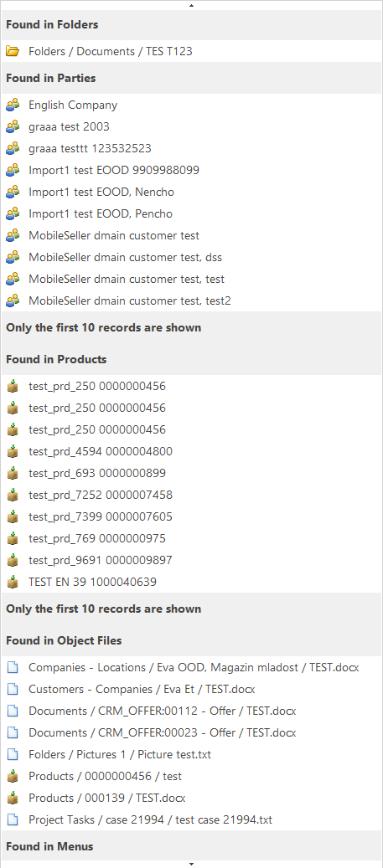Click the folder icon beside TES T123
The height and width of the screenshot is (868, 383).
click(13, 52)
